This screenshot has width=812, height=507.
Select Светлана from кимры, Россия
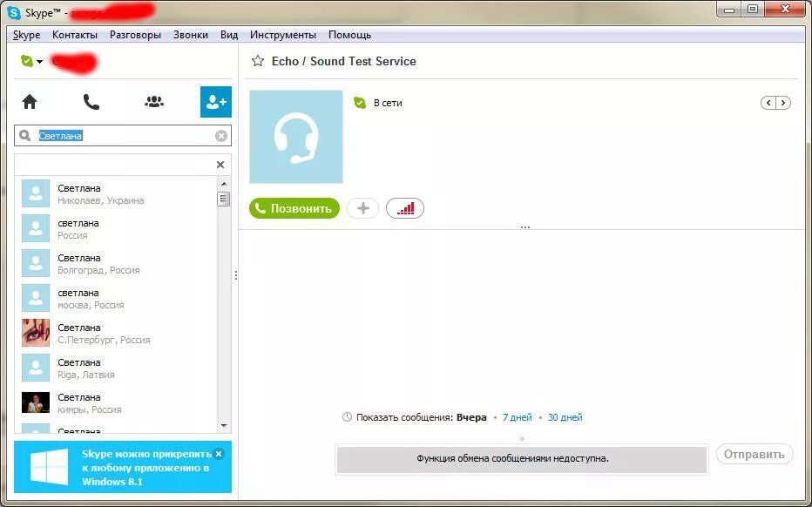pyautogui.click(x=116, y=402)
